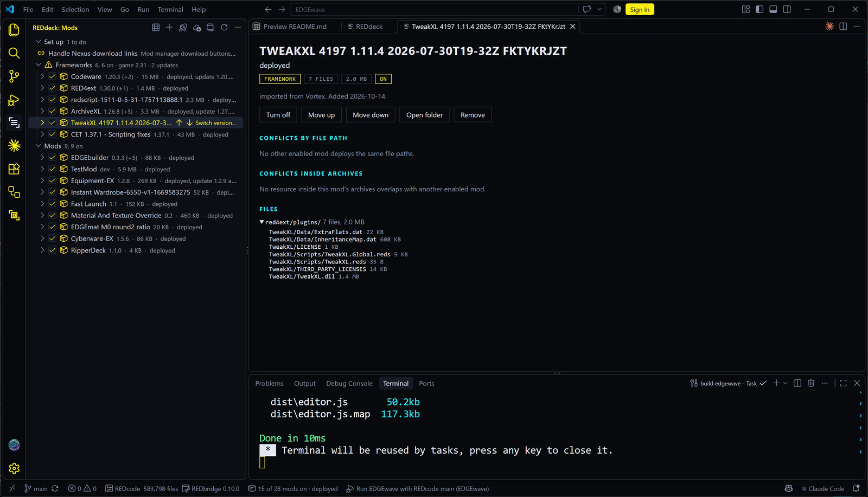Click the notifications bell in status bar

click(856, 488)
